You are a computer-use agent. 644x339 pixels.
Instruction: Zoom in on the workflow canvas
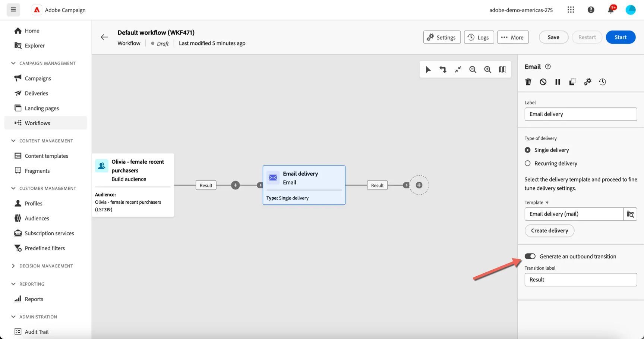click(x=487, y=69)
